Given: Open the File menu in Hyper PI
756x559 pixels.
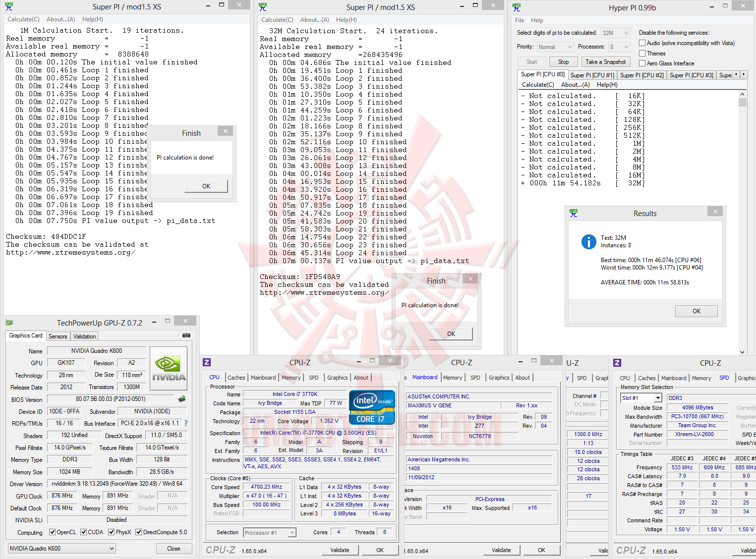Looking at the screenshot, I should click(520, 20).
